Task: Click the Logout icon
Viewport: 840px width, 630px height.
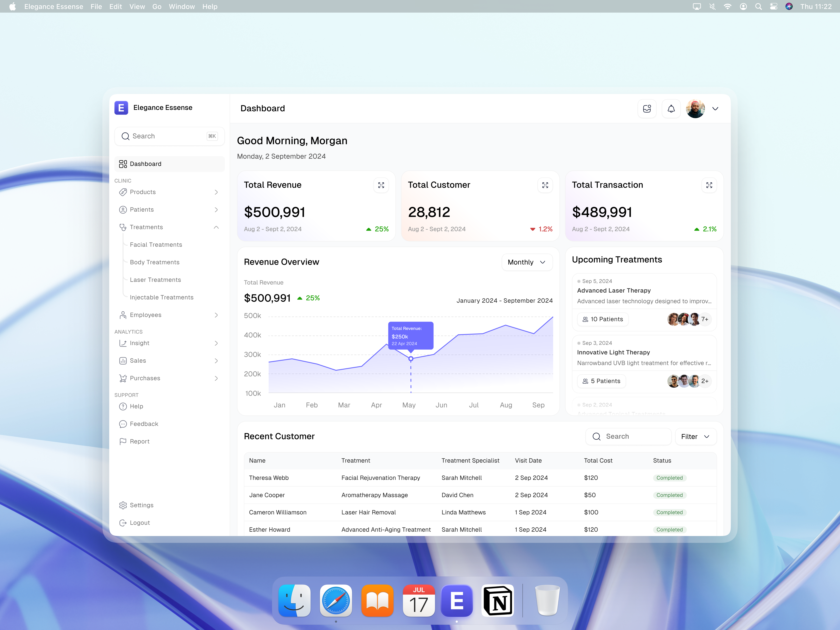Action: 123,523
